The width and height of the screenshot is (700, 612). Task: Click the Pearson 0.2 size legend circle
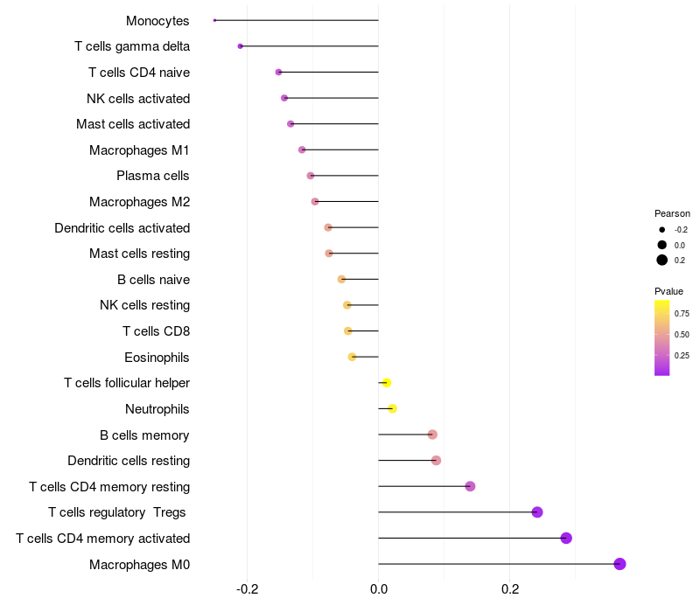coord(662,260)
